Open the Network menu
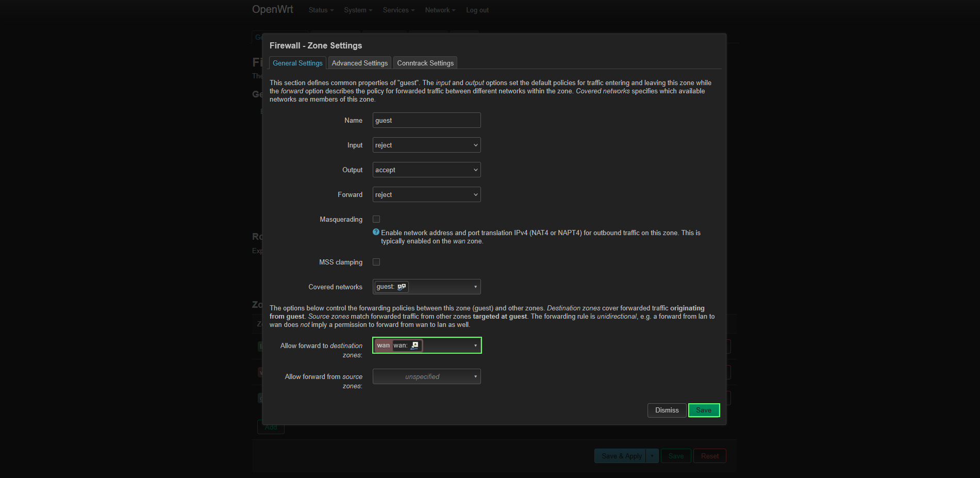Screen dimensions: 980x478 point(440,10)
